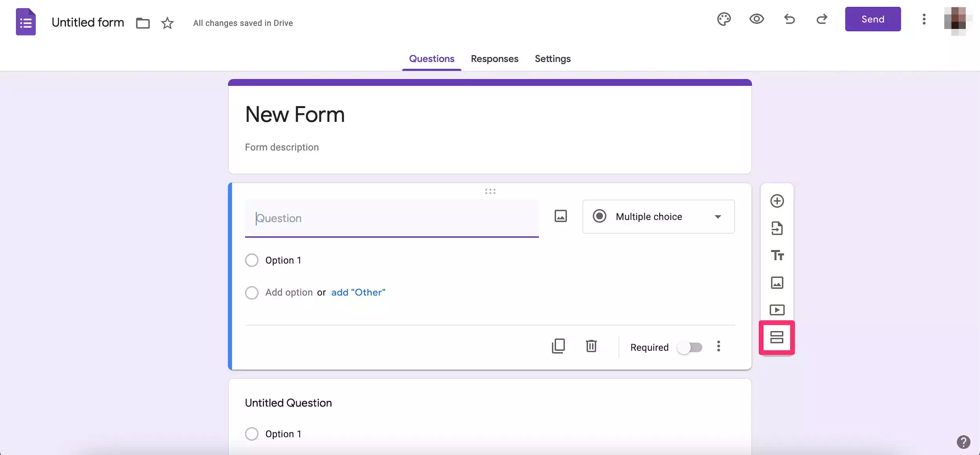
Task: Edit the Option 1 label text
Action: click(x=283, y=260)
